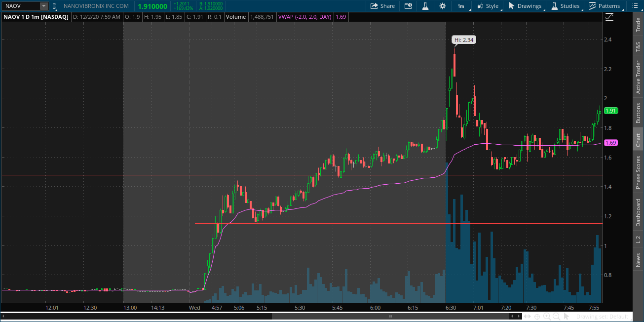Open the Buttons side tab
644x322 pixels.
(x=638, y=113)
